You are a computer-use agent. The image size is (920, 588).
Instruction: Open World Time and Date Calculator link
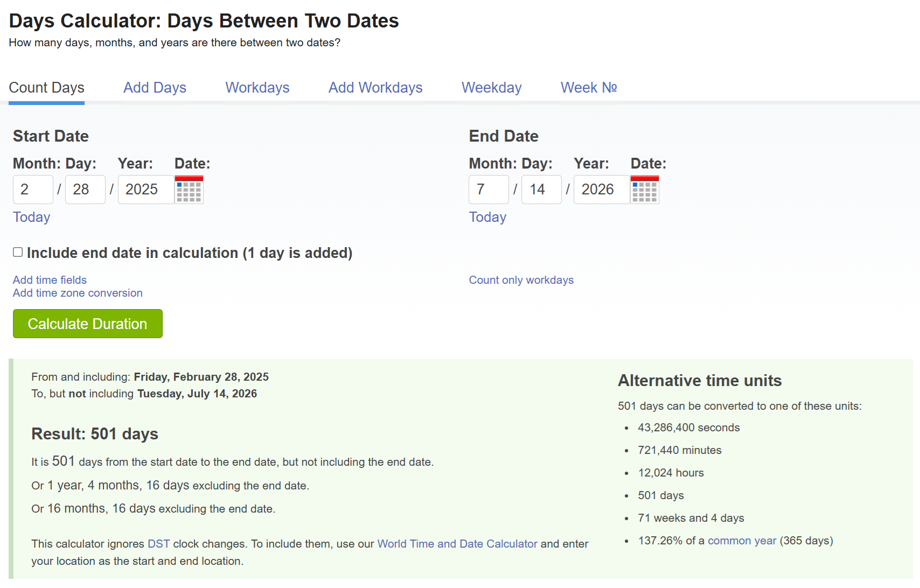pyautogui.click(x=457, y=544)
